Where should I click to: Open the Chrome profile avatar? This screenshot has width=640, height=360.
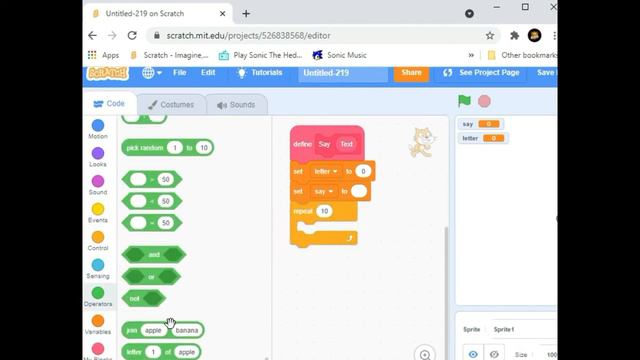534,36
